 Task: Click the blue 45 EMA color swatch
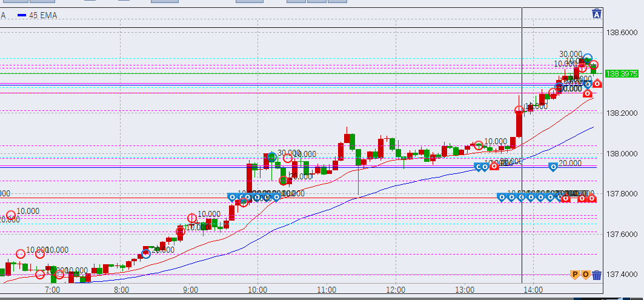coord(22,15)
